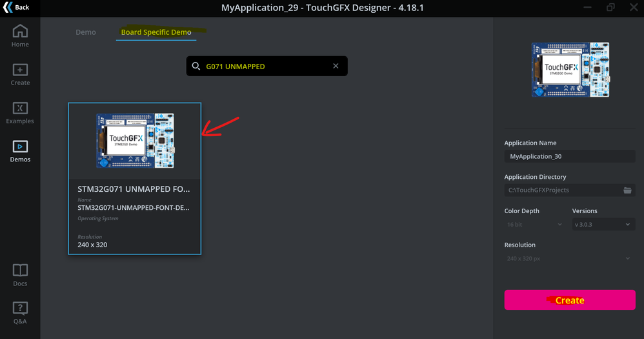
Task: Open the Demos section in sidebar
Action: click(20, 151)
